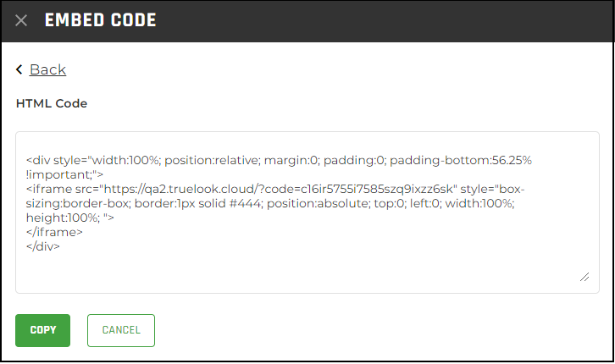Click the left chevron beside Back

tap(19, 69)
